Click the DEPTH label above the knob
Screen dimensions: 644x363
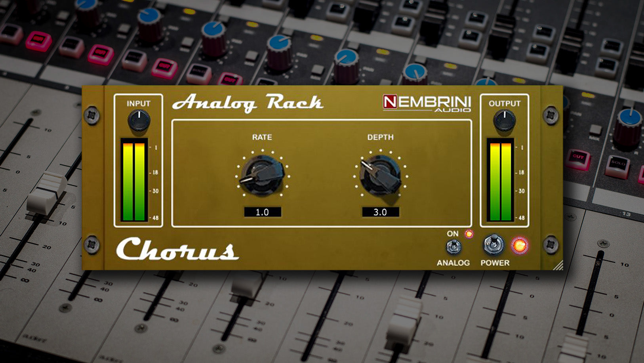380,137
